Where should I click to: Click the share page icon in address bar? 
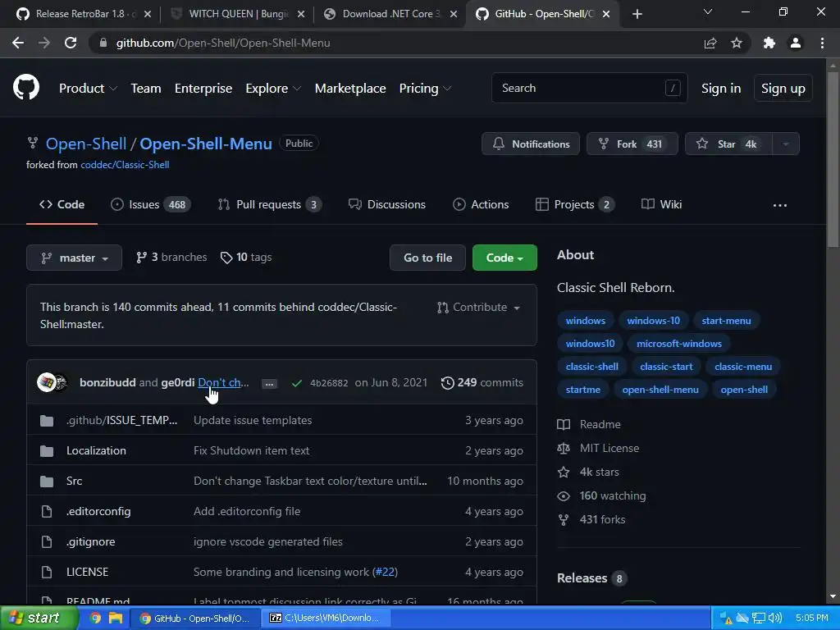[x=710, y=43]
